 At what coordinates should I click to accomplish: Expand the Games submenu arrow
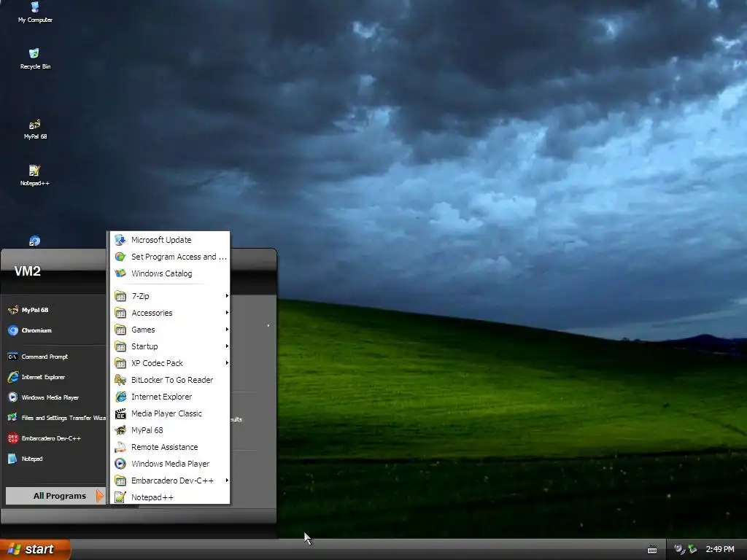(x=227, y=329)
